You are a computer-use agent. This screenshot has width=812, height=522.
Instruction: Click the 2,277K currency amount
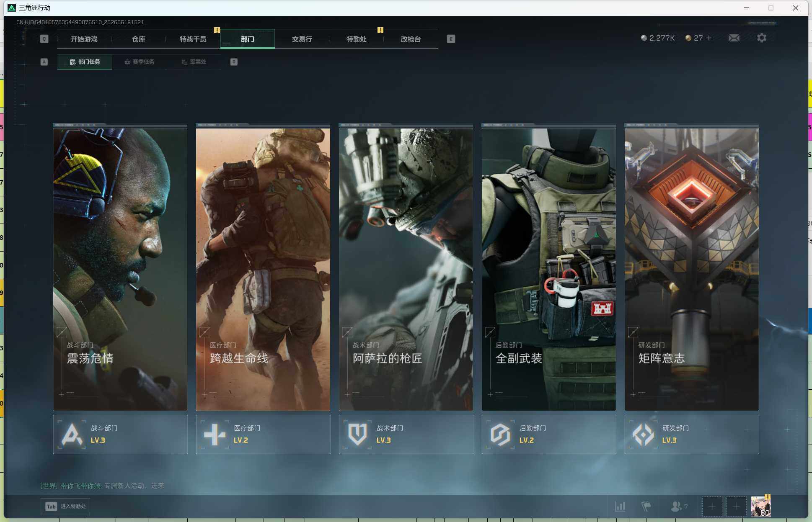point(662,38)
